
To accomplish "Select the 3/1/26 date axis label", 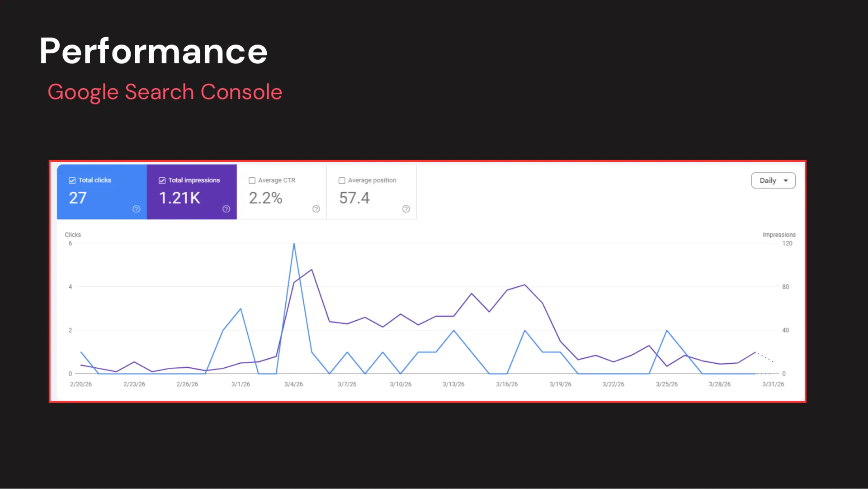I will [241, 385].
